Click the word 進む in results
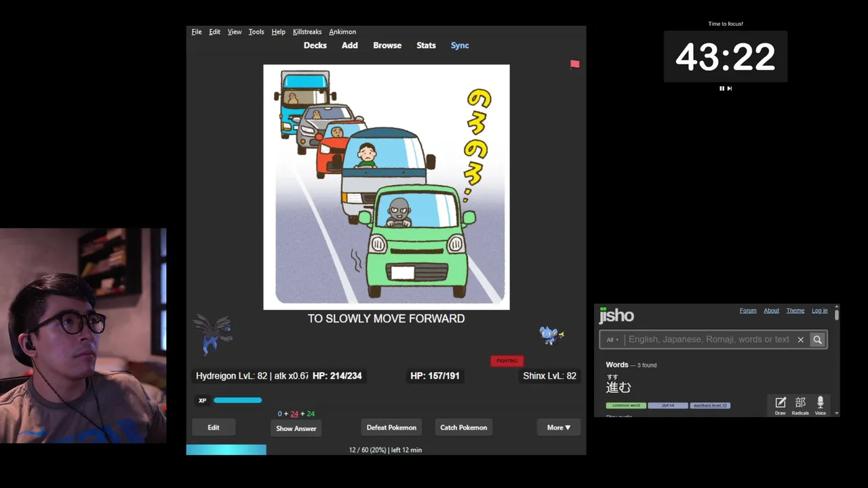The image size is (868, 488). pyautogui.click(x=618, y=387)
